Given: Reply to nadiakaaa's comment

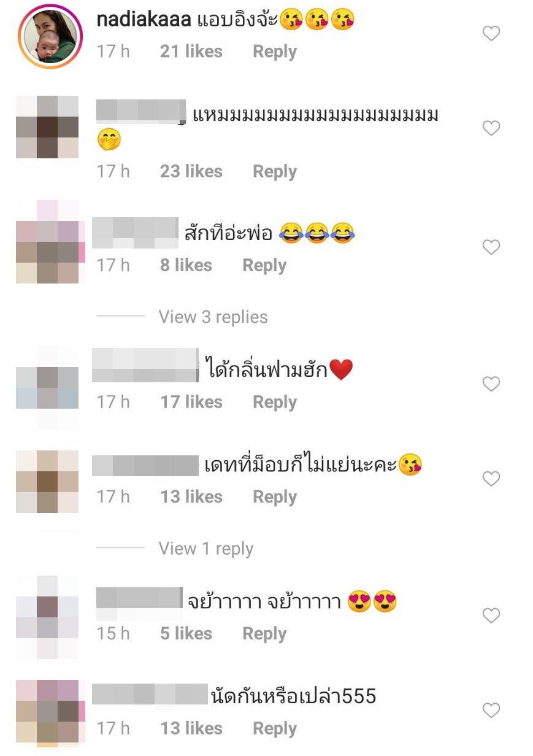Looking at the screenshot, I should 275,52.
